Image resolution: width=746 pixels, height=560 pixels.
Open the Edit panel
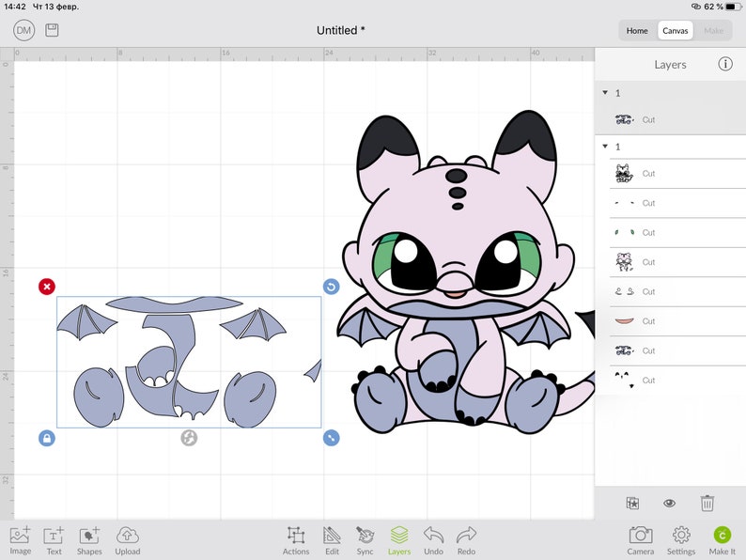(332, 541)
